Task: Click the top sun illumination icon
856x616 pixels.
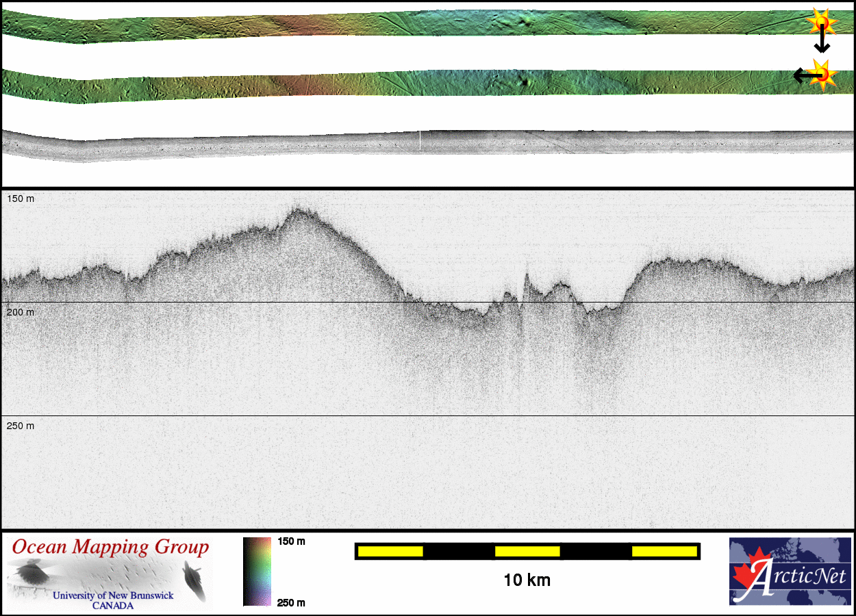Action: point(822,23)
